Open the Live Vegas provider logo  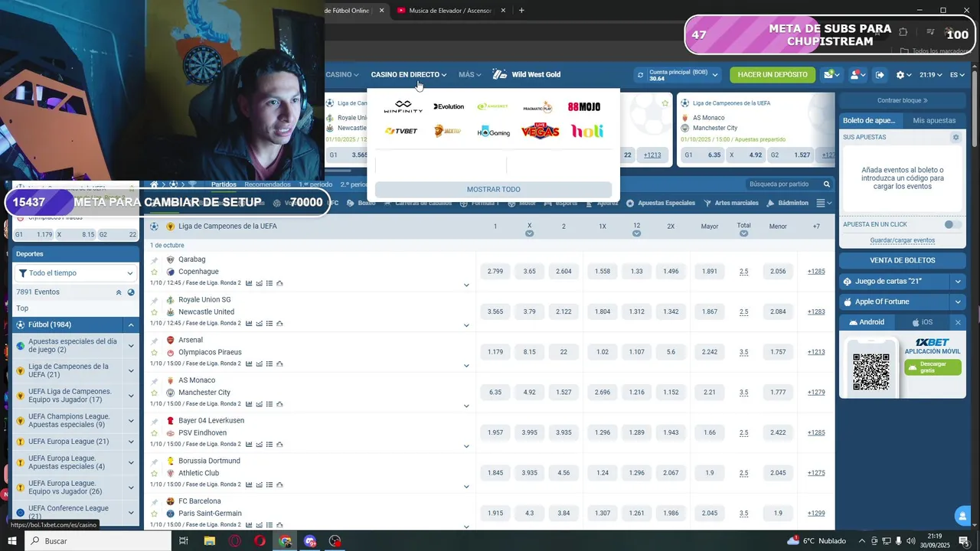[x=540, y=131]
